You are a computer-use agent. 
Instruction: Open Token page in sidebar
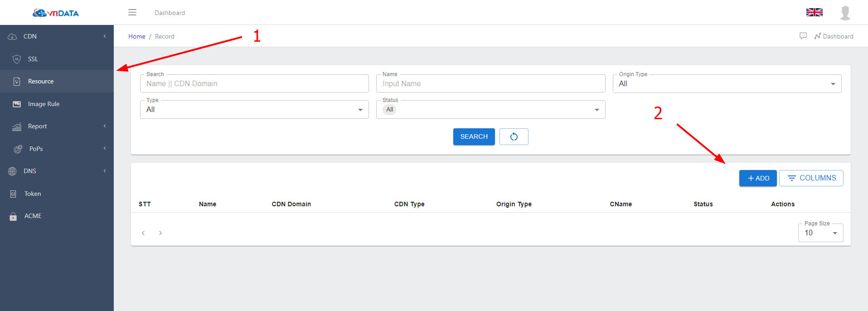33,194
